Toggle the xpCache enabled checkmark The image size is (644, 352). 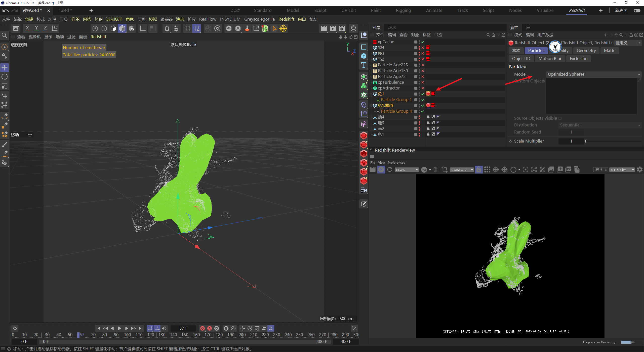coord(423,42)
